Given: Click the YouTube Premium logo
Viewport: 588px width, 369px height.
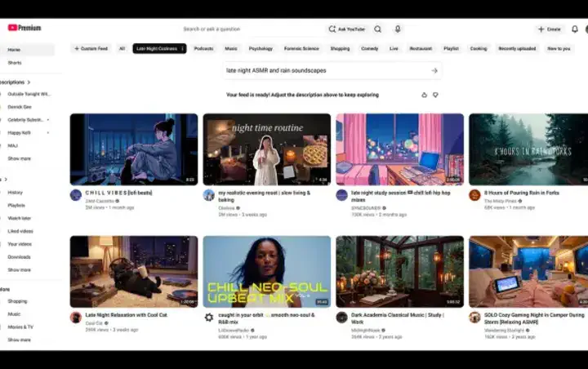Looking at the screenshot, I should tap(24, 28).
